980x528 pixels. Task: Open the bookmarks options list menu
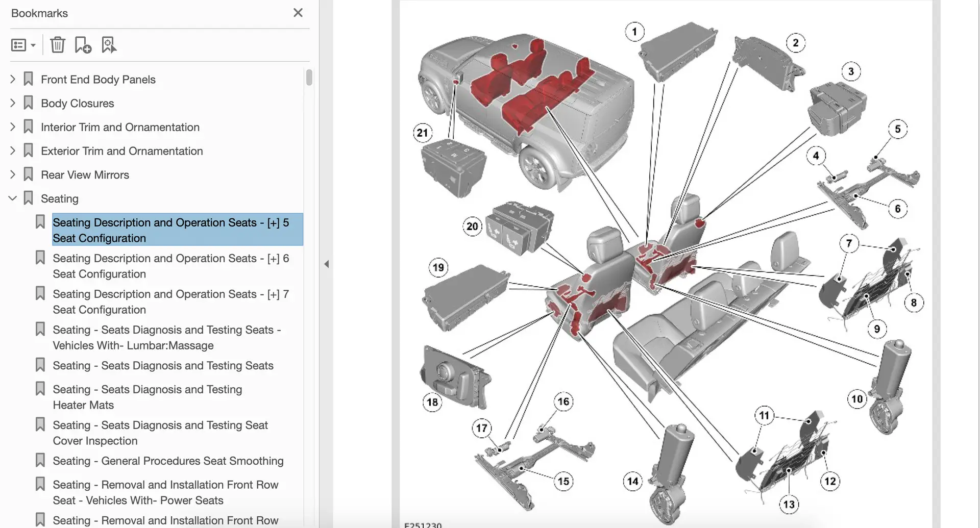tap(23, 45)
